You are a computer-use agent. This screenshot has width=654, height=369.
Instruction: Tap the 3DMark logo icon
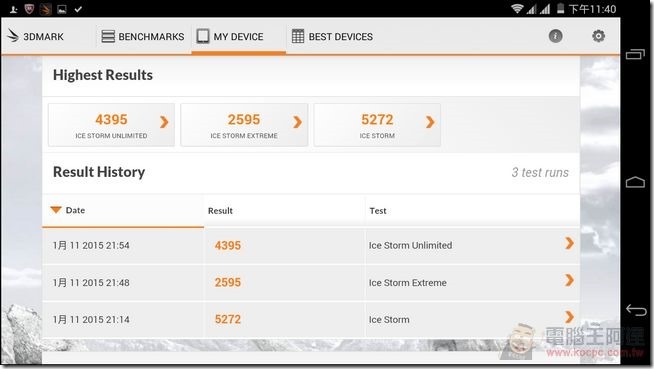(x=13, y=36)
